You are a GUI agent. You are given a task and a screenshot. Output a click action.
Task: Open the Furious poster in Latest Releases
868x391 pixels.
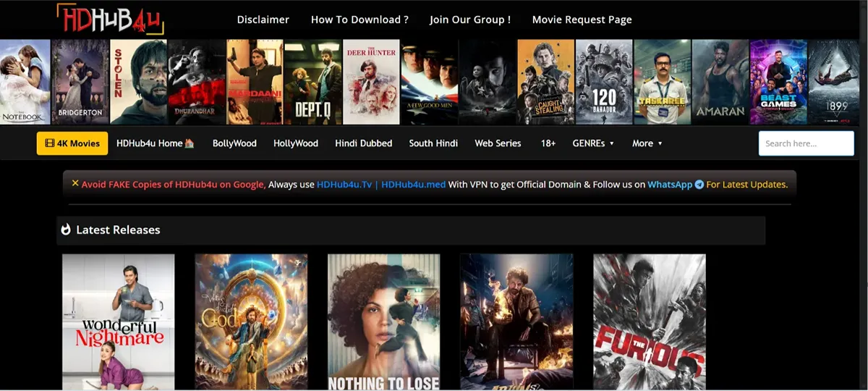tap(650, 322)
